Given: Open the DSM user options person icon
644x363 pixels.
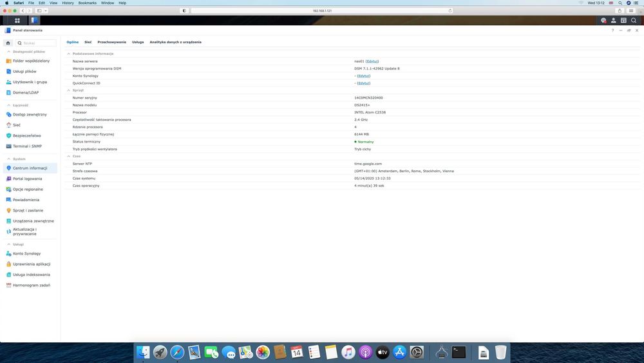Looking at the screenshot, I should [x=613, y=20].
